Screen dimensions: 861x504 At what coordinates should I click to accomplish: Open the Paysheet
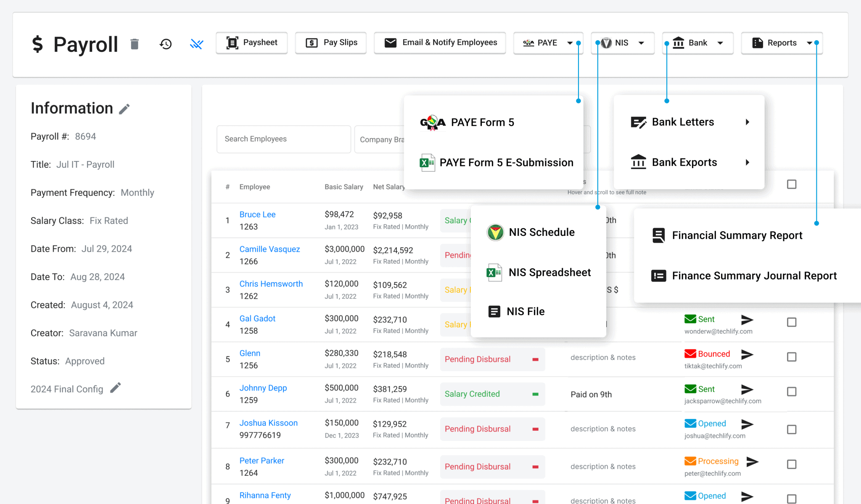pyautogui.click(x=251, y=42)
